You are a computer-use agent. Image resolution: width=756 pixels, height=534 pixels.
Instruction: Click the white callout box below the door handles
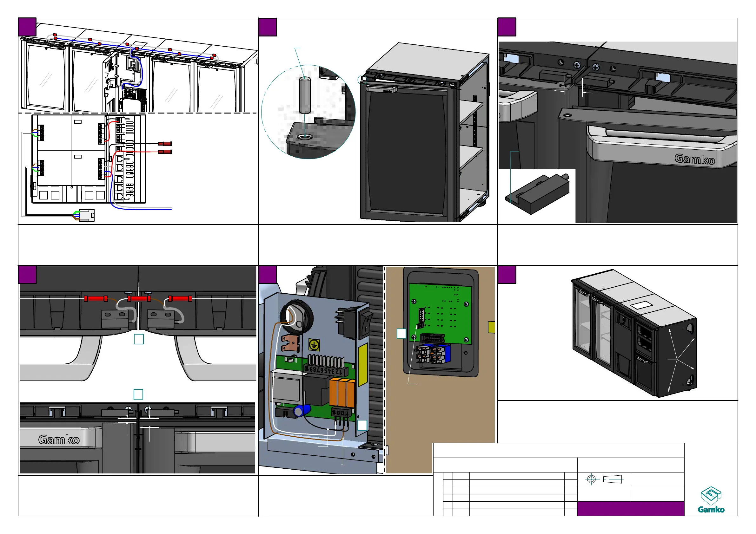tap(138, 394)
